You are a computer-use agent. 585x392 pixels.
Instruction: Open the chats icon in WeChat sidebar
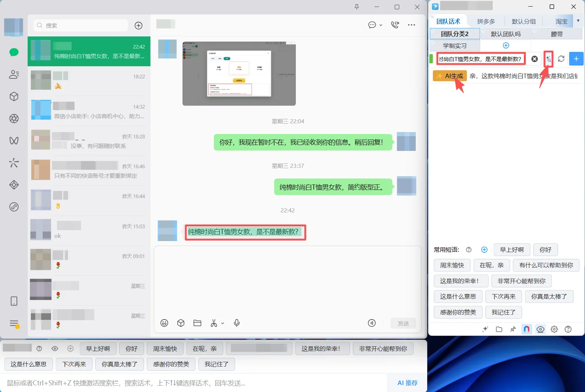(14, 52)
